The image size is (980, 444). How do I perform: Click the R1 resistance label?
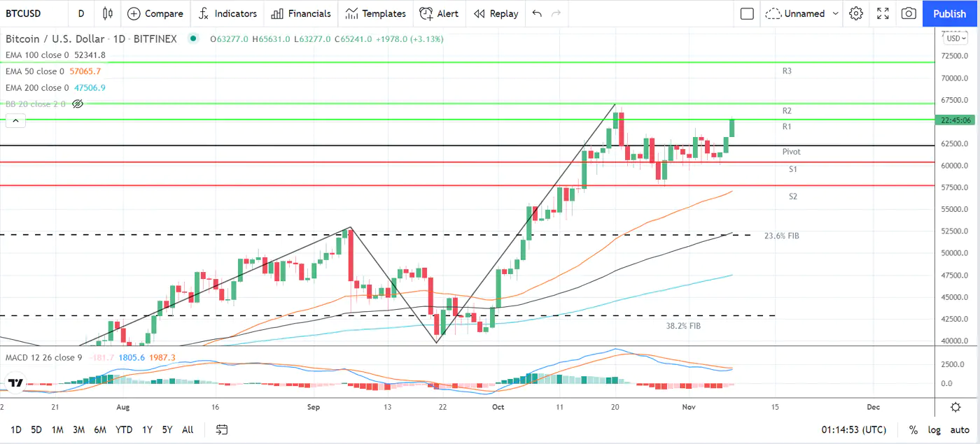[x=787, y=127]
